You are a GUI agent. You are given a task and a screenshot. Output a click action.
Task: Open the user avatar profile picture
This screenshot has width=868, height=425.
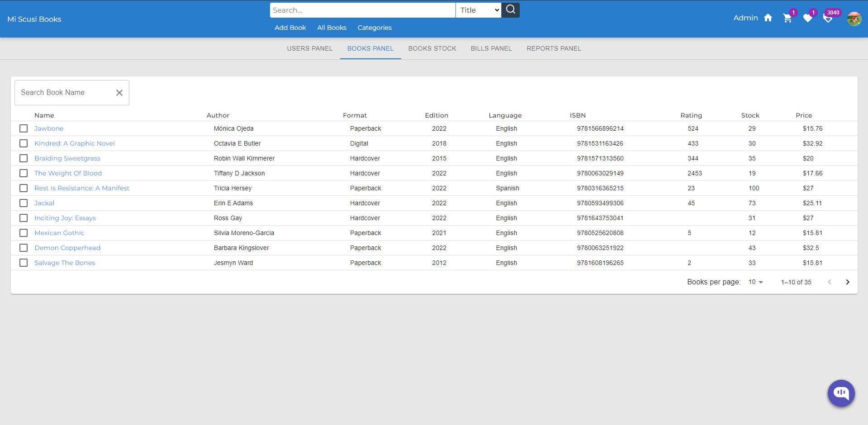tap(854, 19)
